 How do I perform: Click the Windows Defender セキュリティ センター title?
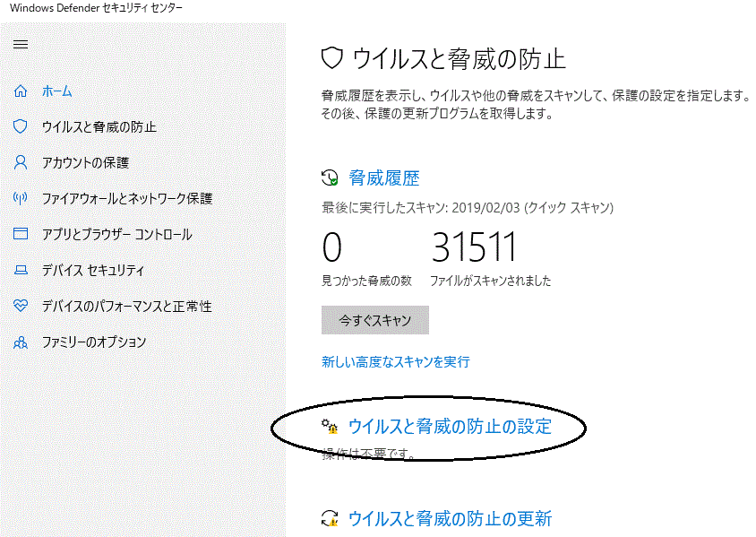pos(96,8)
